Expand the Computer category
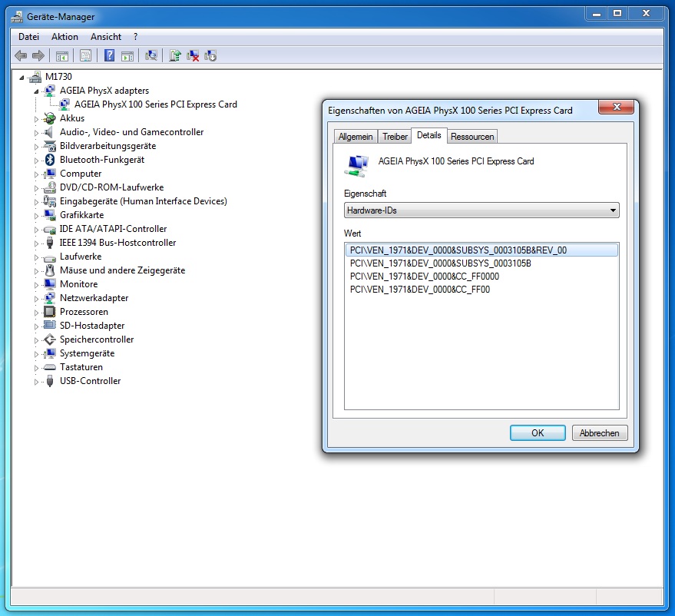 (36, 174)
